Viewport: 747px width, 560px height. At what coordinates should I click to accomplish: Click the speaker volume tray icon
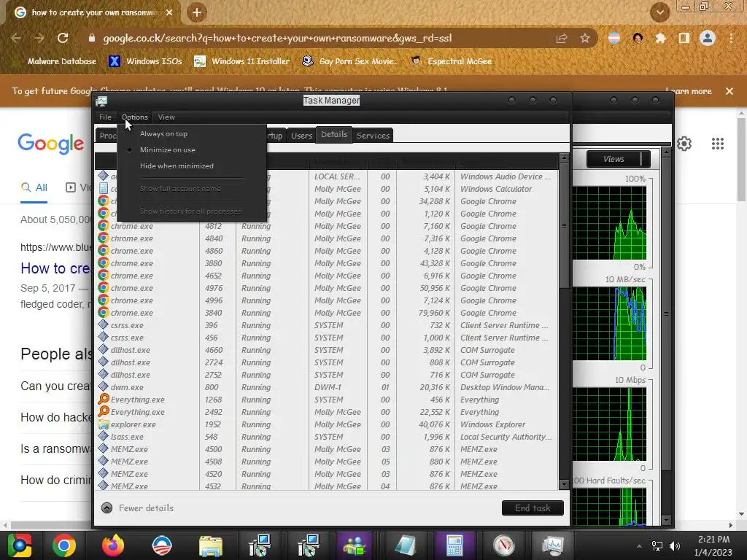(675, 546)
